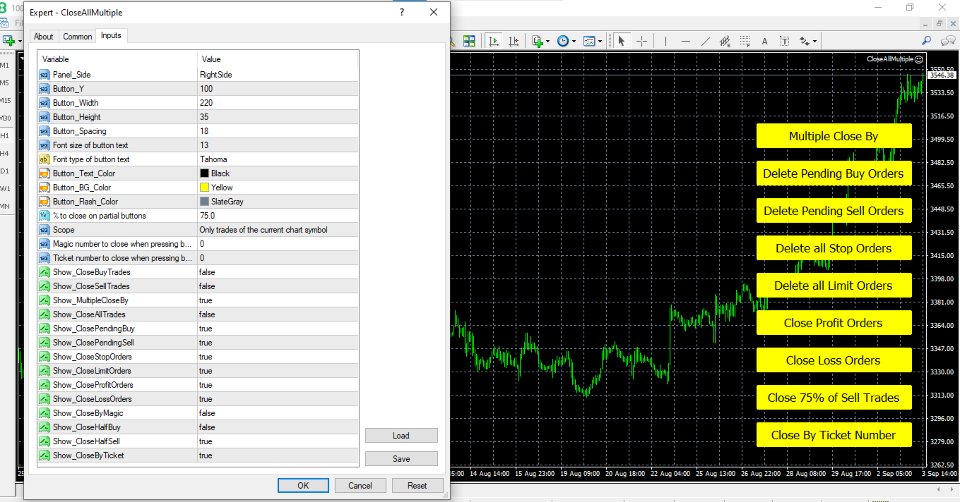Screen dimensions: 960x502
Task: Click Delete Pending Buy Orders button
Action: point(833,173)
